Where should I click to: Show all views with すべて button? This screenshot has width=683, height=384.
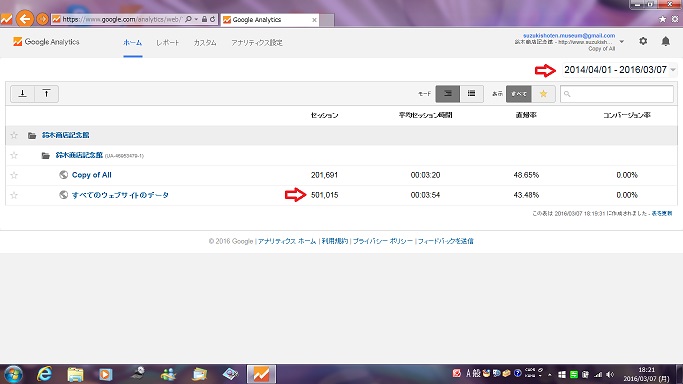tap(518, 94)
